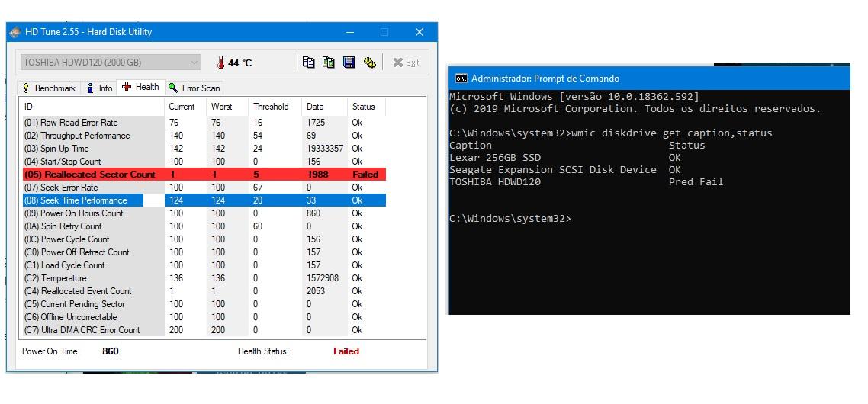Switch to the Error Scan tab
The image size is (868, 404).
coord(194,88)
